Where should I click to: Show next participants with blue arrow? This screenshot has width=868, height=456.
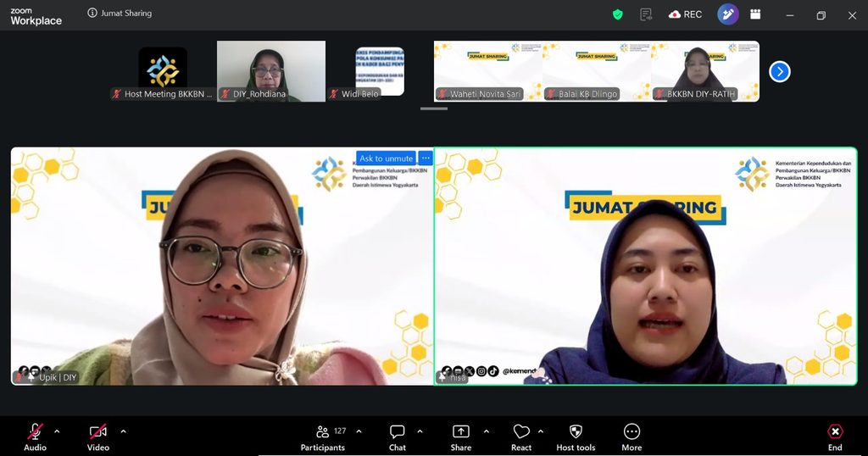pyautogui.click(x=780, y=71)
